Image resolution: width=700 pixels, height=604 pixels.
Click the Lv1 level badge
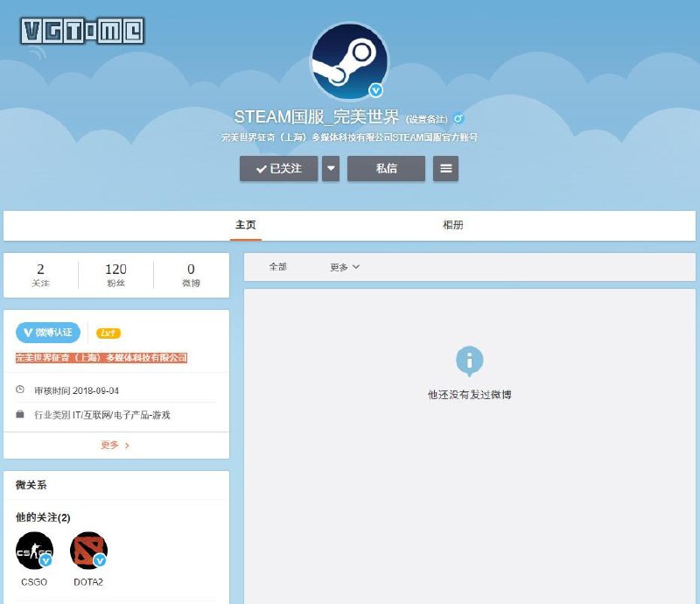point(108,333)
